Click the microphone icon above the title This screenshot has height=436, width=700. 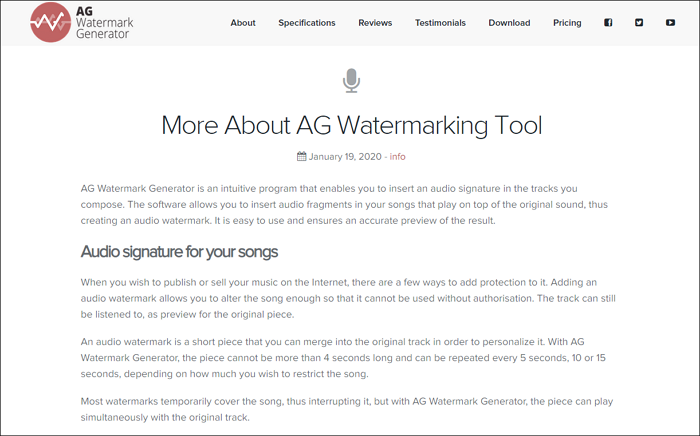(351, 80)
